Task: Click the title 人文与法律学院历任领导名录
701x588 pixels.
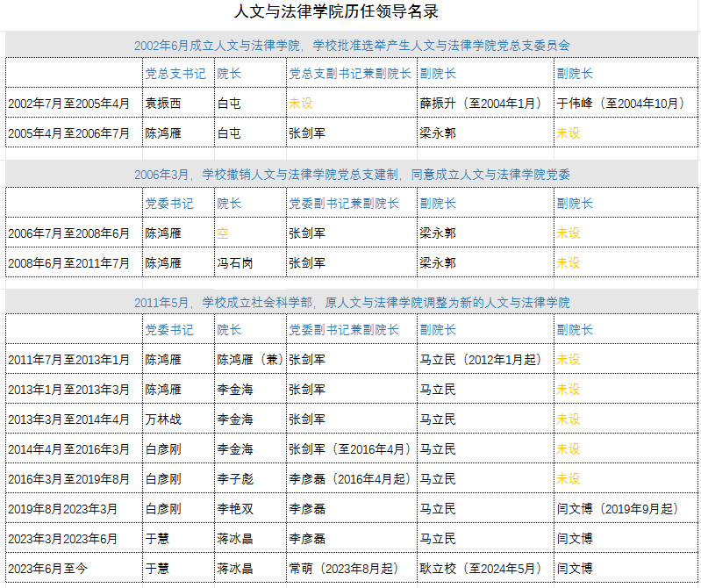Action: 336,12
